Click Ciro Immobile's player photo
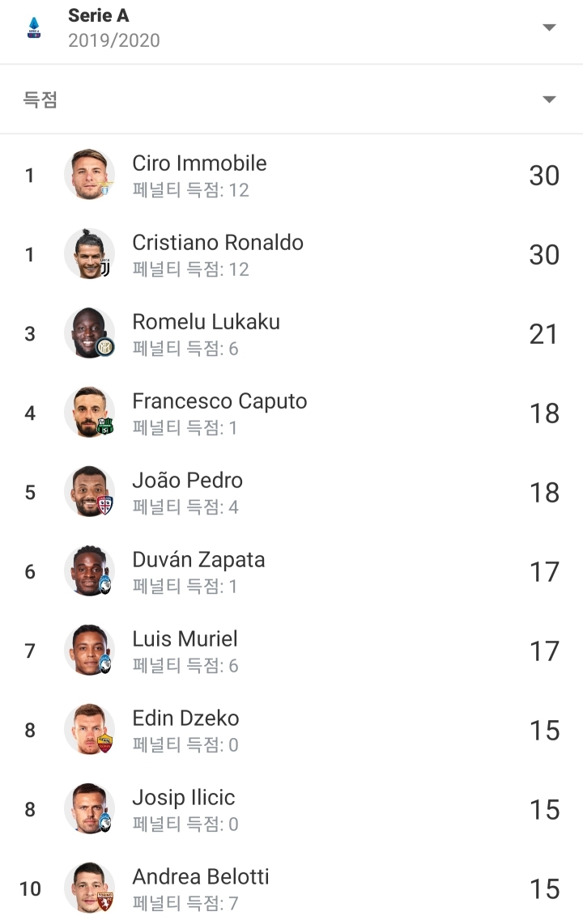 [89, 175]
